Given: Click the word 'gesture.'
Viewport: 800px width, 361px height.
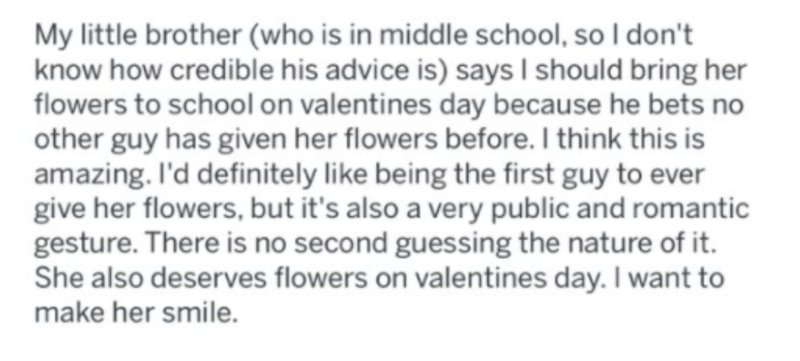Looking at the screenshot, I should pyautogui.click(x=86, y=244).
